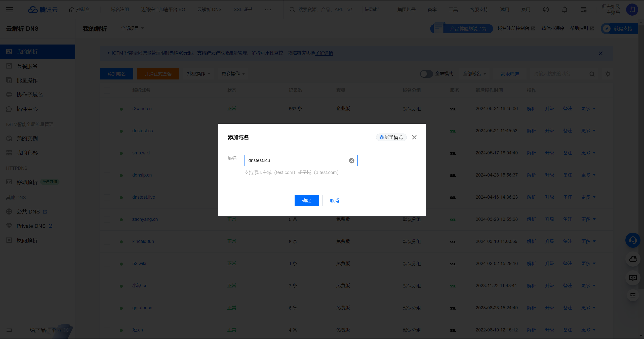Expand the 全部项目 dropdown
Screen dimensions: 644x339
132,28
